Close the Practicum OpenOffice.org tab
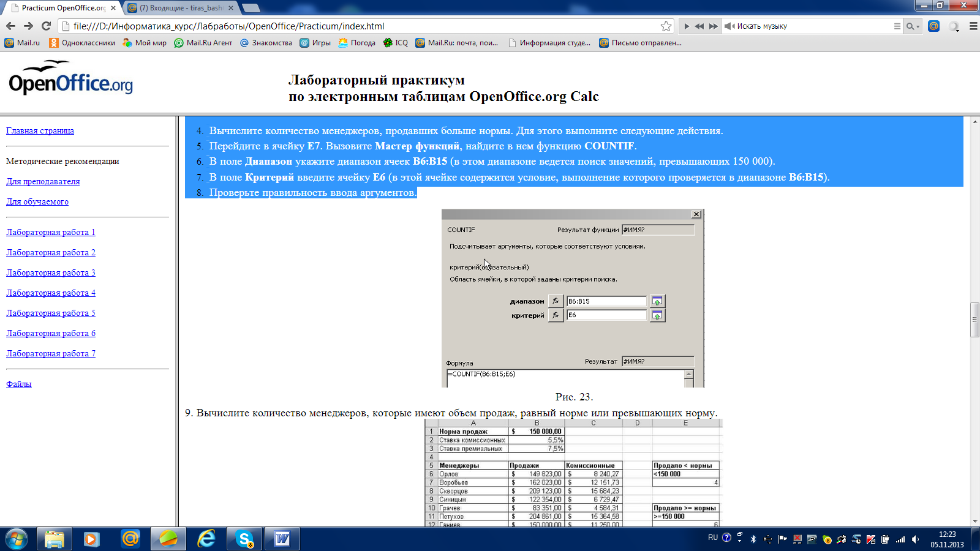Image resolution: width=980 pixels, height=551 pixels. [x=113, y=8]
